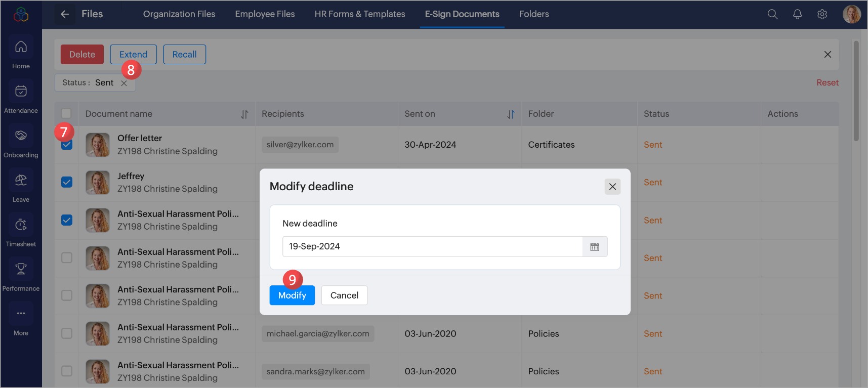Open the Leave module icon
Image resolution: width=868 pixels, height=388 pixels.
[21, 181]
